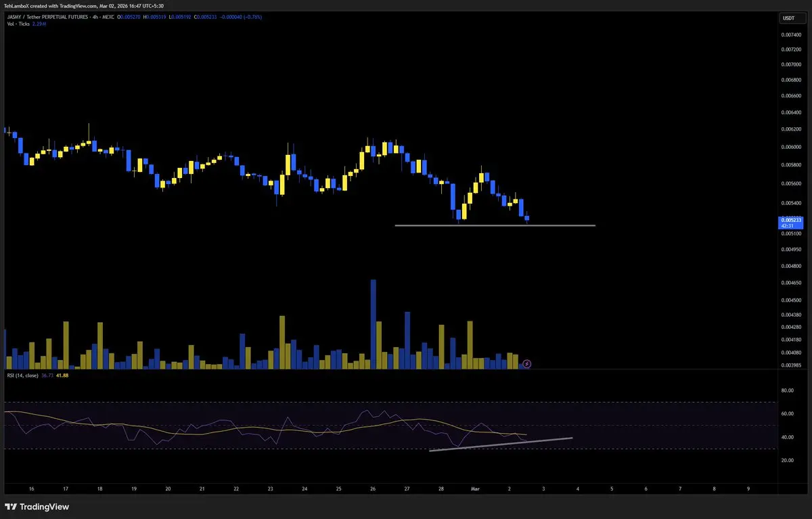Click the low price value 0.005192
The width and height of the screenshot is (812, 519).
tap(181, 17)
